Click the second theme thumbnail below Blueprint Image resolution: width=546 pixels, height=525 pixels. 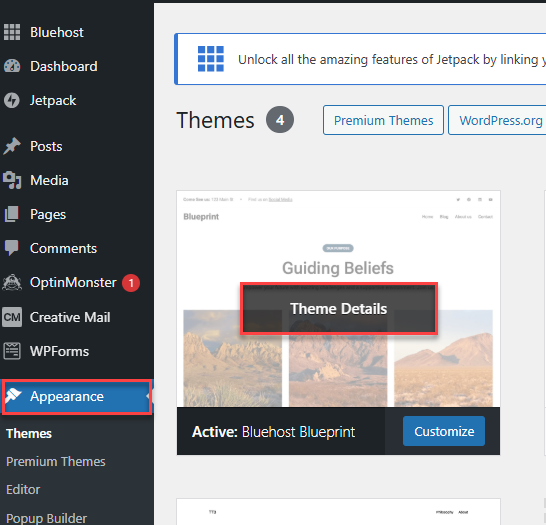coord(338,512)
